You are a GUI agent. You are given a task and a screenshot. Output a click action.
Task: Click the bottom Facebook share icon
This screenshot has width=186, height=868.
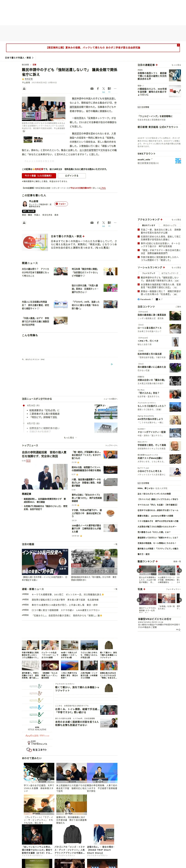[x=98, y=223]
